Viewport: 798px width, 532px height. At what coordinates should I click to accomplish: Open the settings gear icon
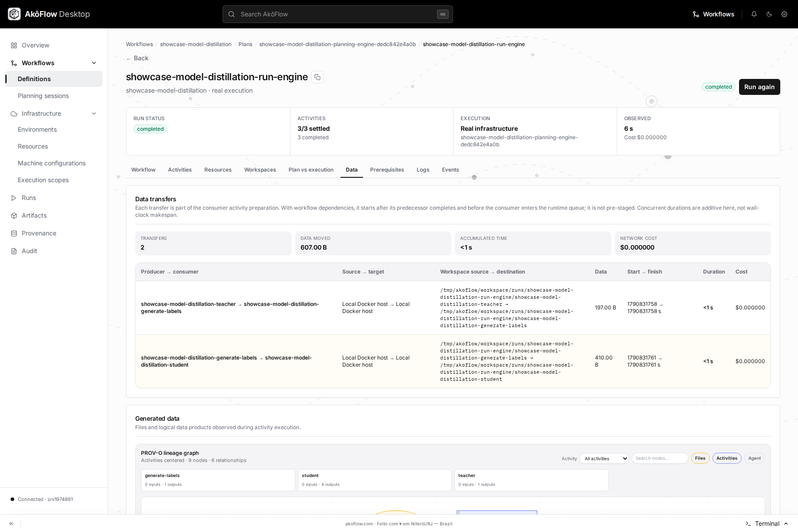[784, 14]
